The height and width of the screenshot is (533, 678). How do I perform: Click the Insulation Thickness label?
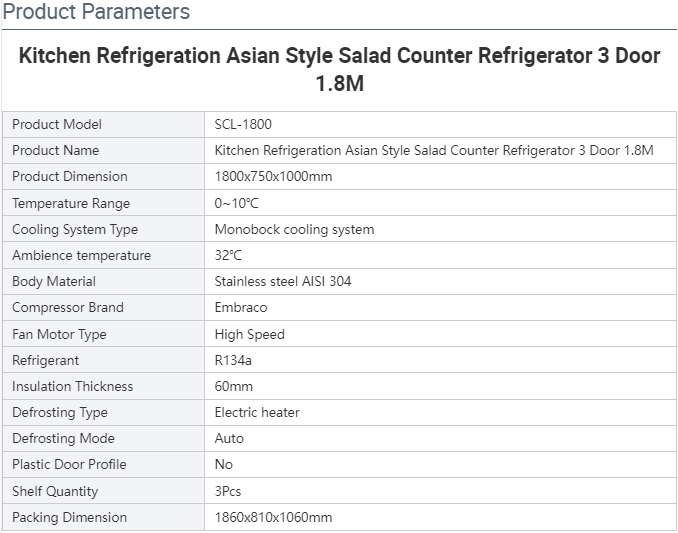click(73, 386)
